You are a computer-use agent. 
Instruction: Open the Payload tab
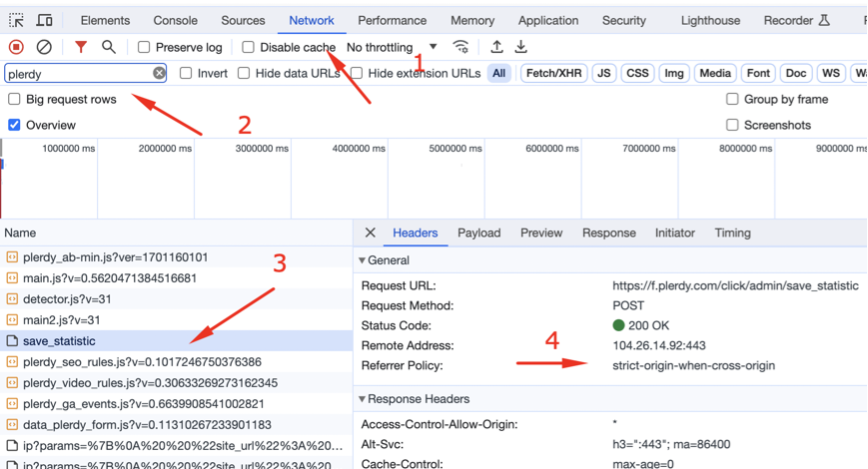[x=478, y=233]
